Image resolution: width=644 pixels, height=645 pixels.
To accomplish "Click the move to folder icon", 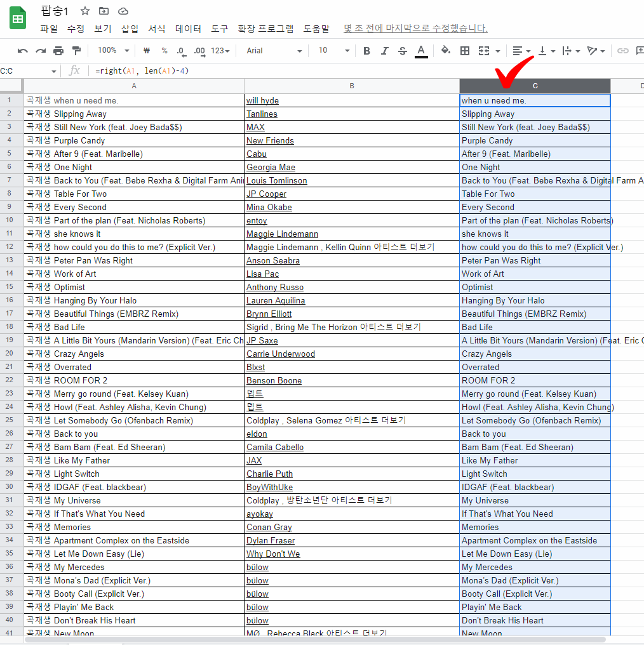I will click(x=104, y=11).
